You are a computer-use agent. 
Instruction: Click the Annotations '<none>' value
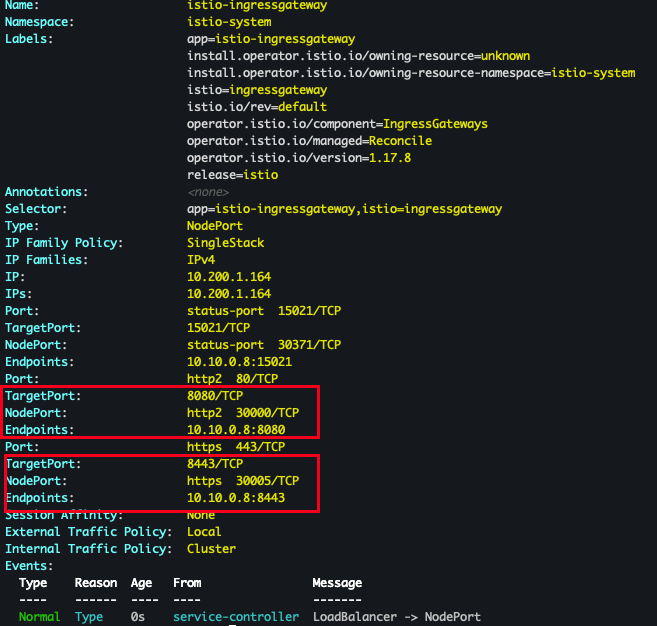click(x=208, y=192)
